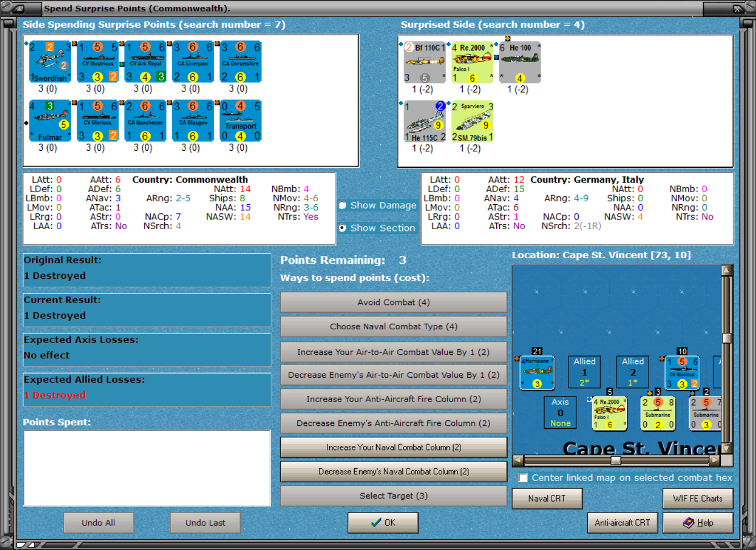Select the CA Glasgow cruiser counter

point(193,121)
